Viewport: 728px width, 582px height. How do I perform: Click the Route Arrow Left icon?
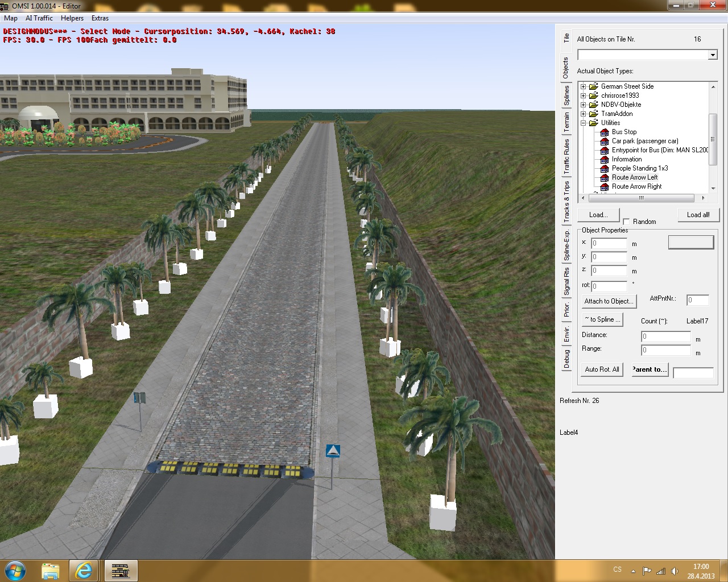pyautogui.click(x=605, y=177)
